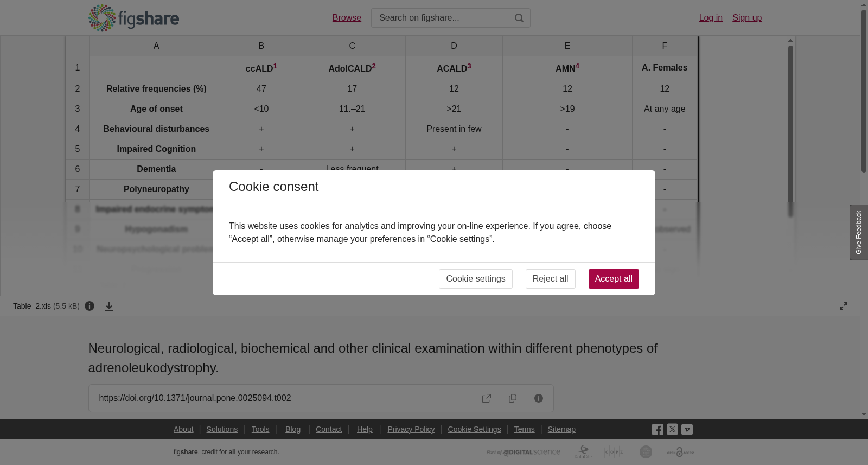Click the Browse link
The image size is (868, 465).
(x=347, y=18)
